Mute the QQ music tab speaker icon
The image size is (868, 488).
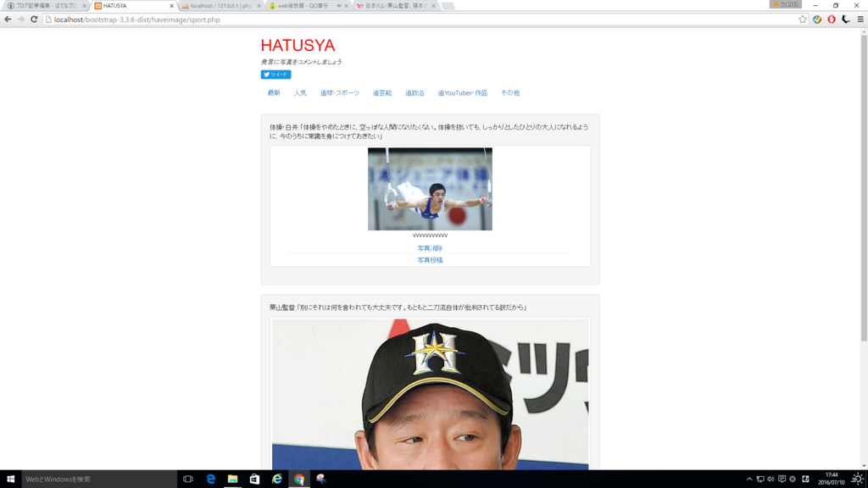click(339, 6)
